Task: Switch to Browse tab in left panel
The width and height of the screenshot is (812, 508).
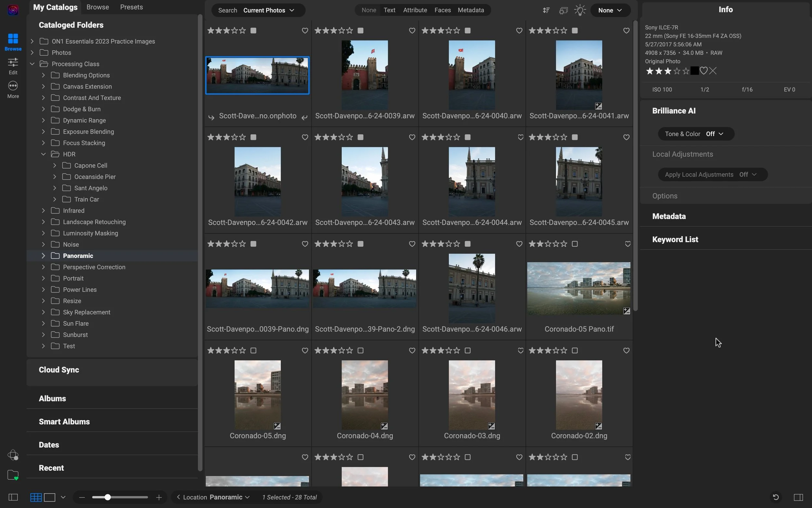Action: (98, 7)
